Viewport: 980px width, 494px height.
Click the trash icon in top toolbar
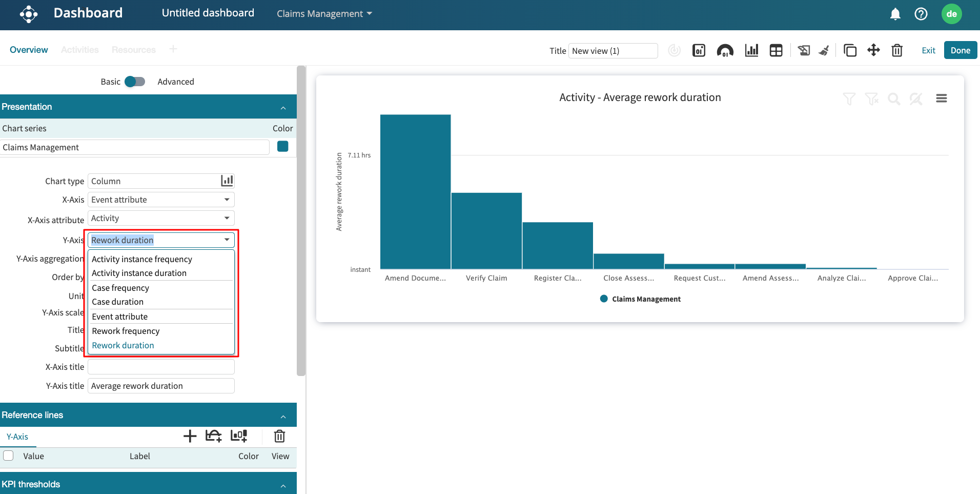(x=896, y=50)
